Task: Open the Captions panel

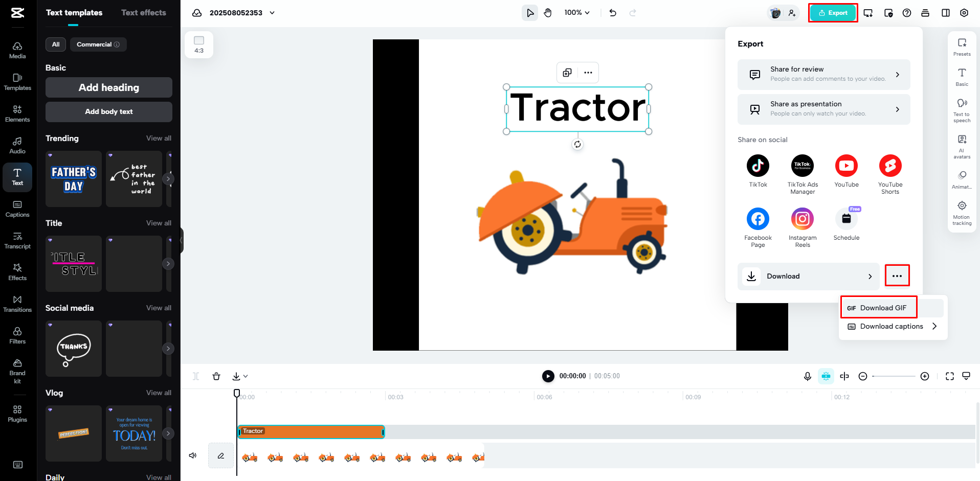Action: (17, 209)
